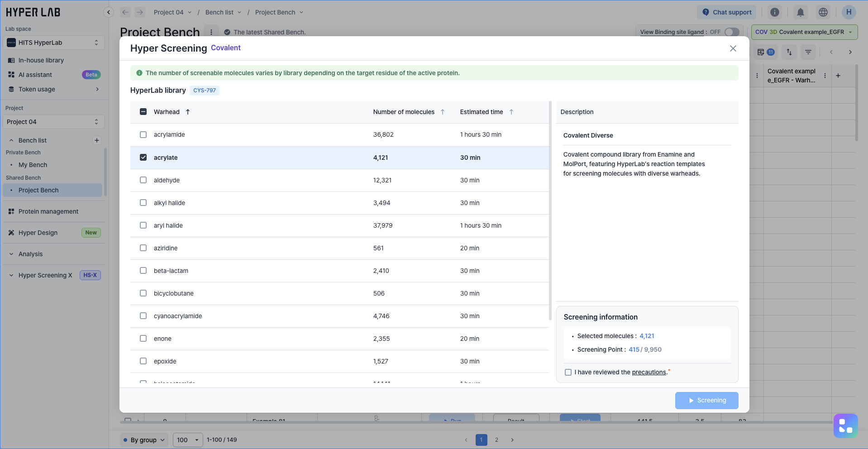
Task: Click the info icon in top bar
Action: click(x=775, y=12)
